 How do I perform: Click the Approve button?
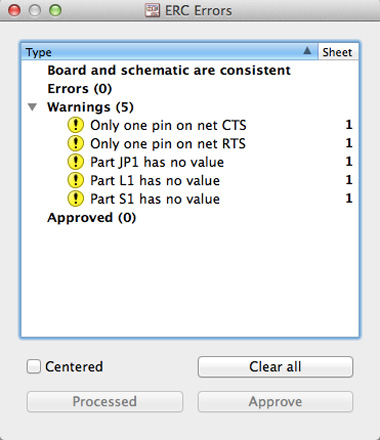click(275, 401)
